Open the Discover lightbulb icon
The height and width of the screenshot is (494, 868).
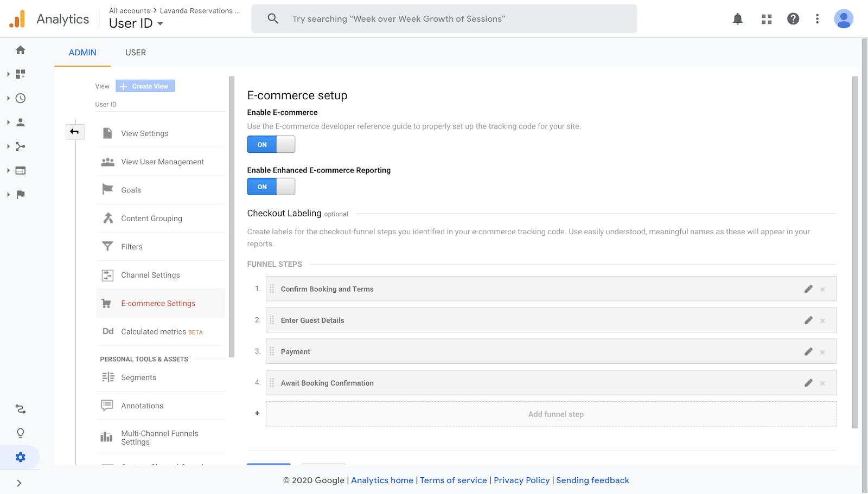tap(21, 433)
